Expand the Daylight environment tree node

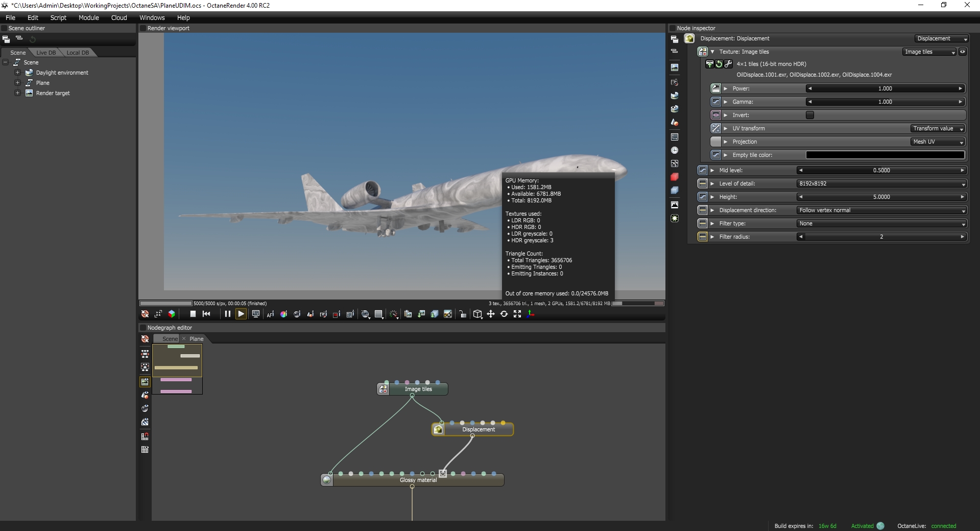(x=17, y=73)
